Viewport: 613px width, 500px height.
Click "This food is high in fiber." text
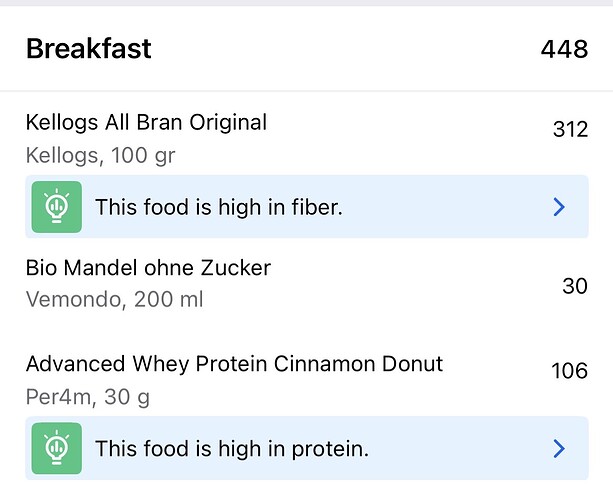pyautogui.click(x=219, y=207)
